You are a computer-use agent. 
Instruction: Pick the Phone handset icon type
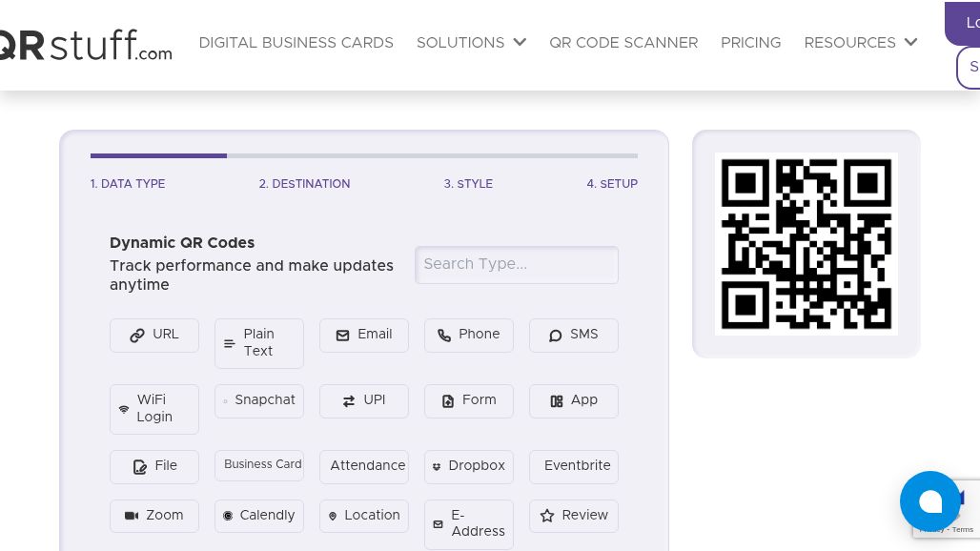(x=444, y=336)
